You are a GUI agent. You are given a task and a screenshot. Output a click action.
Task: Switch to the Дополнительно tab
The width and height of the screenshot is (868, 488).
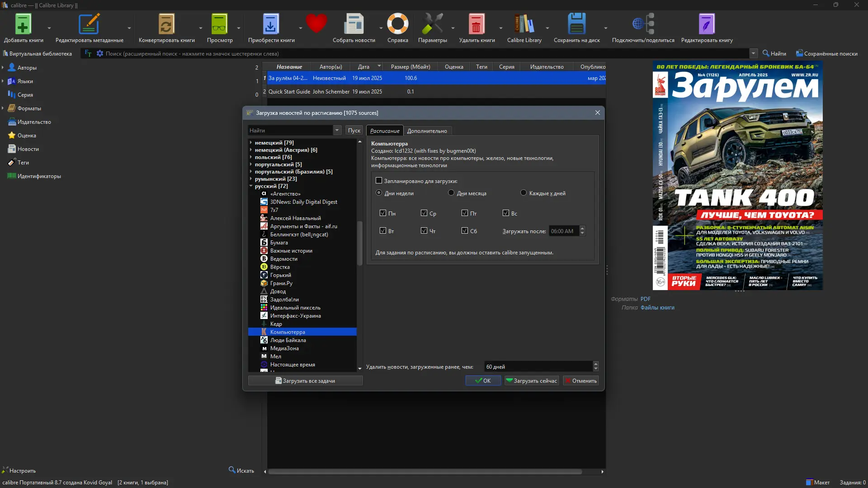pos(427,131)
